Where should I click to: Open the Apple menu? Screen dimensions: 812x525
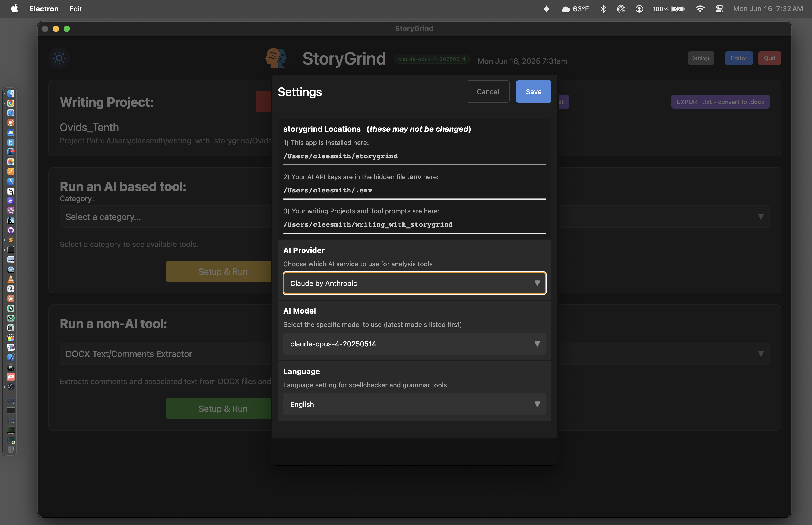tap(15, 9)
